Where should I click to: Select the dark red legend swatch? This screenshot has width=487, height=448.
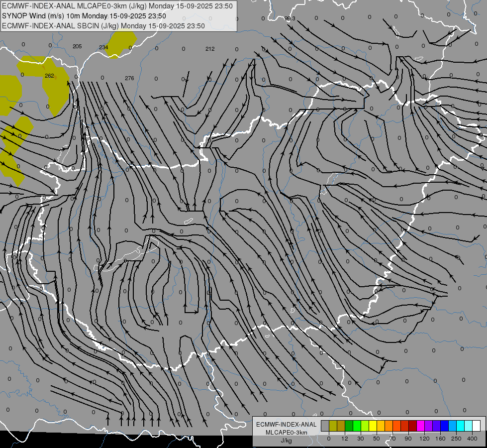(413, 426)
